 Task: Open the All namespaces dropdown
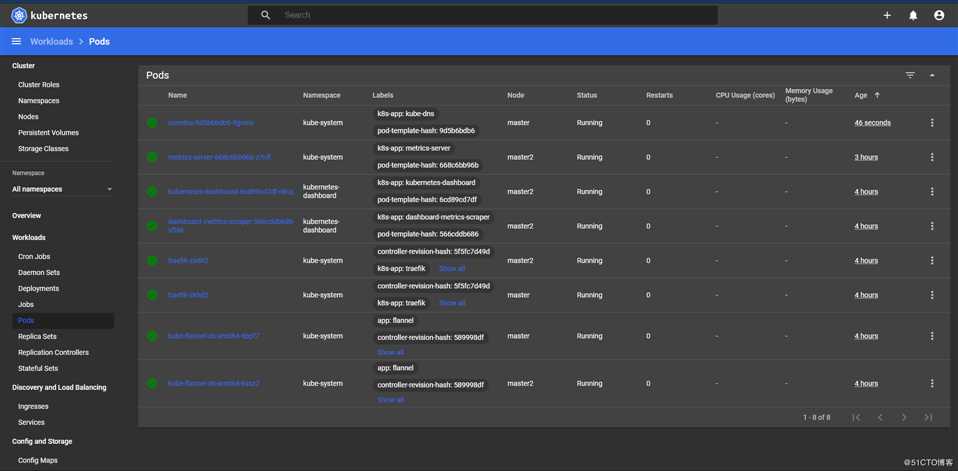[63, 189]
